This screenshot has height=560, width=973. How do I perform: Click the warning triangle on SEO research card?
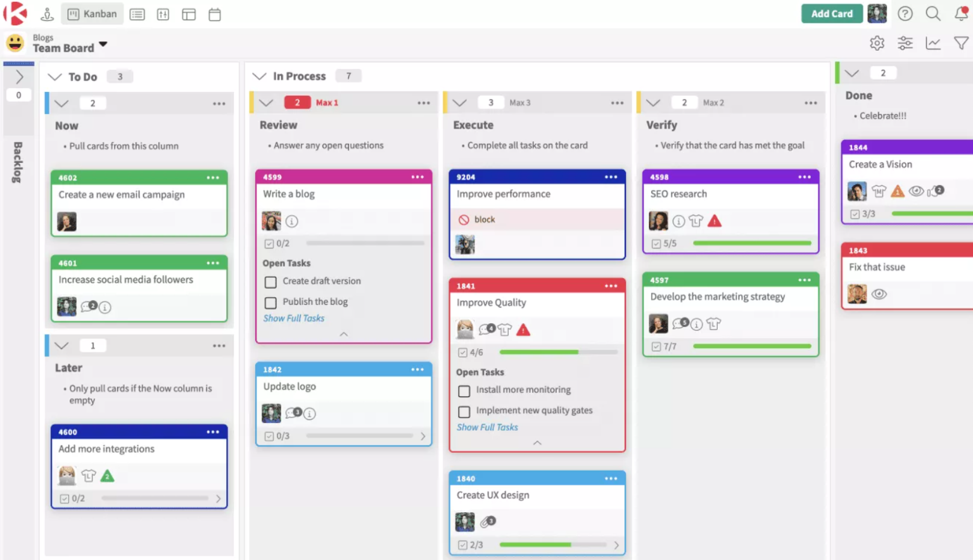click(x=715, y=221)
